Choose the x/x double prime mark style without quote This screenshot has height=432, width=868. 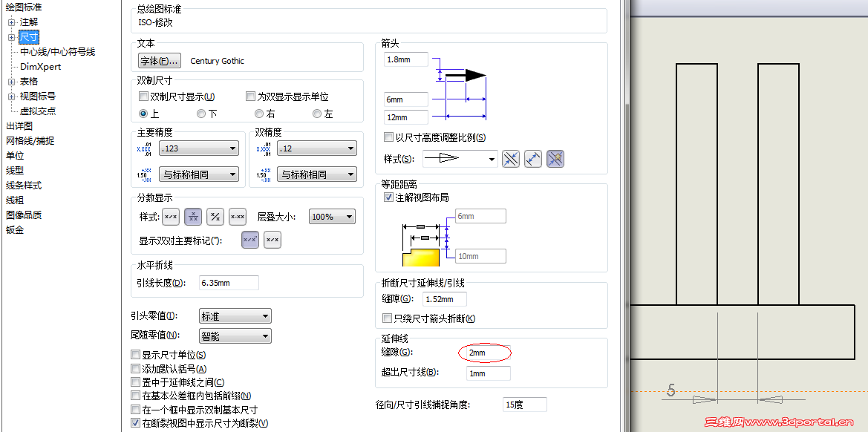pyautogui.click(x=273, y=240)
